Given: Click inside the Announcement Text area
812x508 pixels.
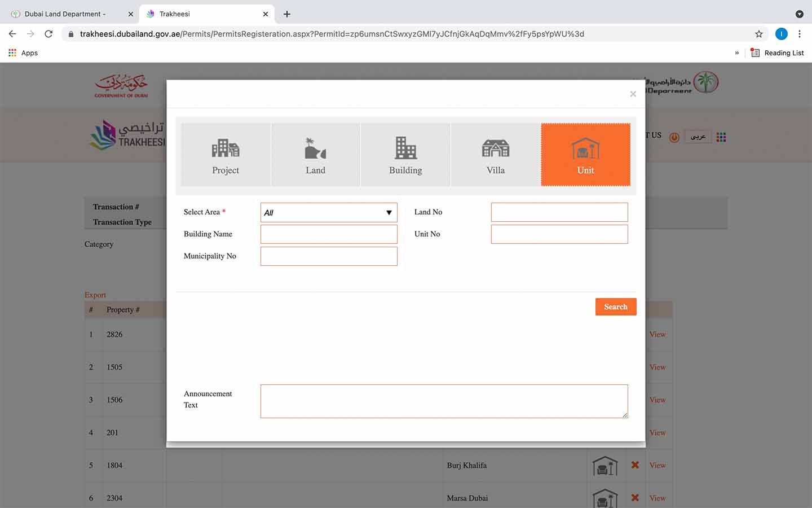Looking at the screenshot, I should tap(444, 401).
